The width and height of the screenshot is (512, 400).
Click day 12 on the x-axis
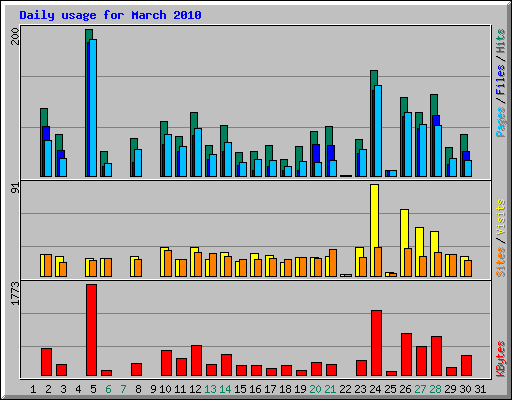(195, 389)
